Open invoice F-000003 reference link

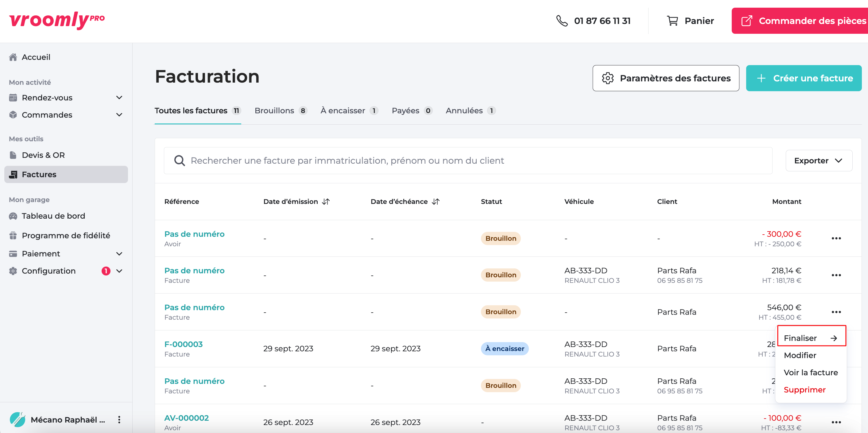pyautogui.click(x=183, y=344)
